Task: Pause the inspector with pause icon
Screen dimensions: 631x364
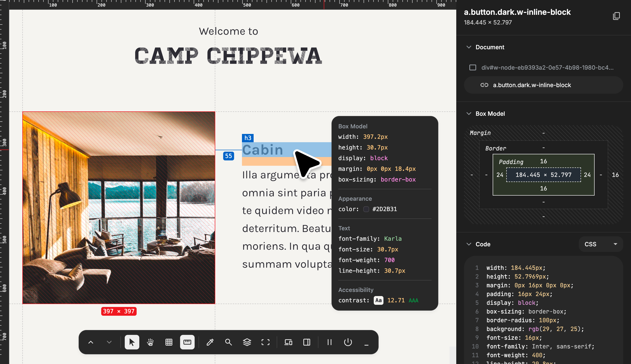Action: [x=330, y=342]
